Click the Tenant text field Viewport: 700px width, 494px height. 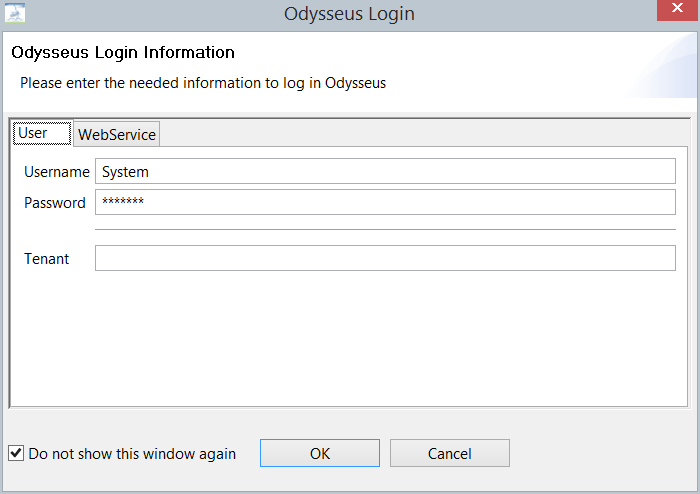tap(385, 258)
